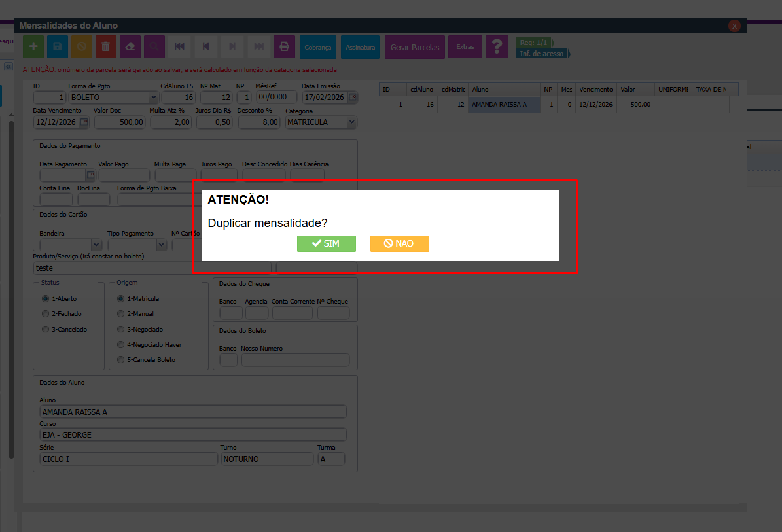Click the Valor Doc input field
Viewport: 782px width, 532px height.
[x=120, y=122]
